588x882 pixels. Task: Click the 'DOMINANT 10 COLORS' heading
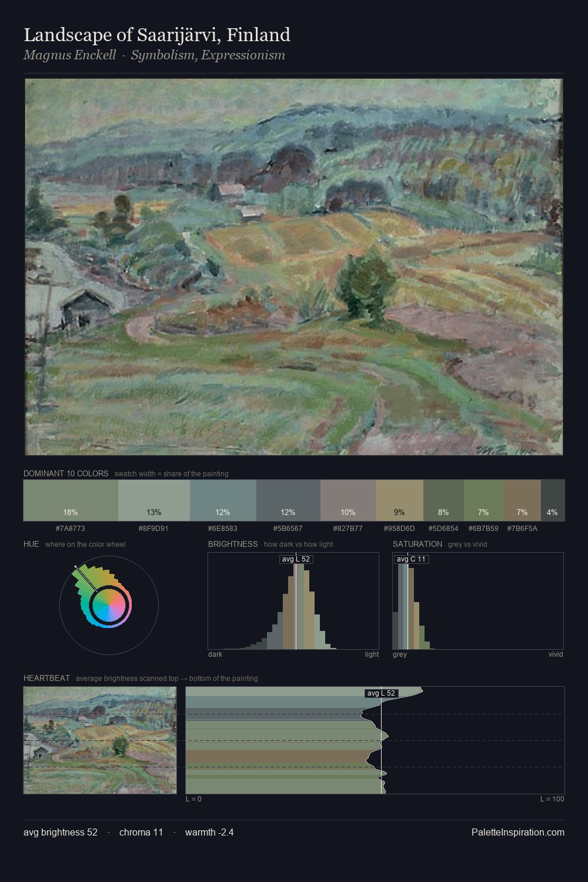coord(66,473)
